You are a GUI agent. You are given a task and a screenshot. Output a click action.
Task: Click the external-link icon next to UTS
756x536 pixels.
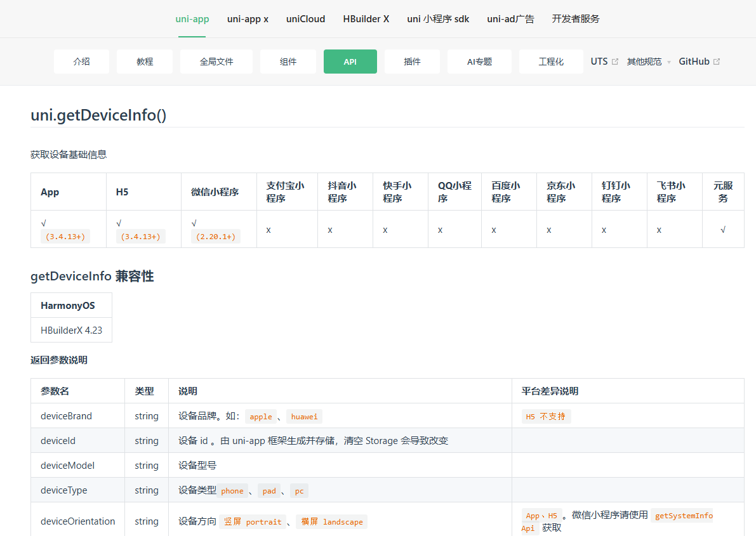[x=615, y=62]
